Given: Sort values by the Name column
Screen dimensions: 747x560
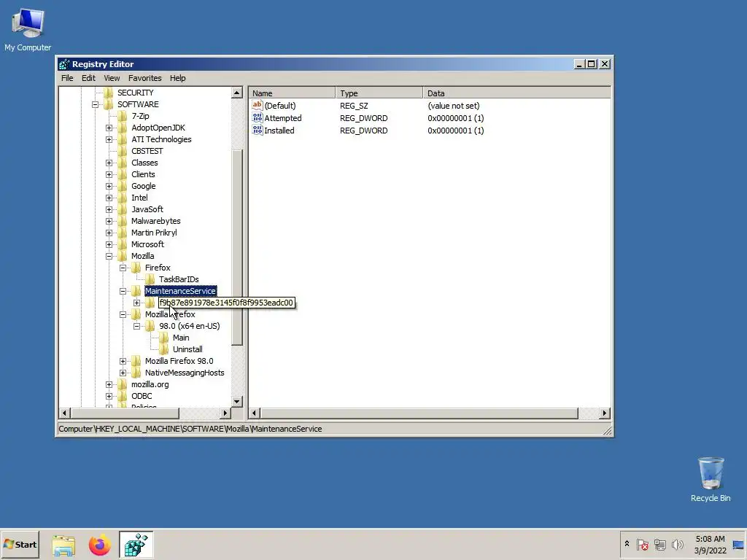Looking at the screenshot, I should tap(292, 93).
